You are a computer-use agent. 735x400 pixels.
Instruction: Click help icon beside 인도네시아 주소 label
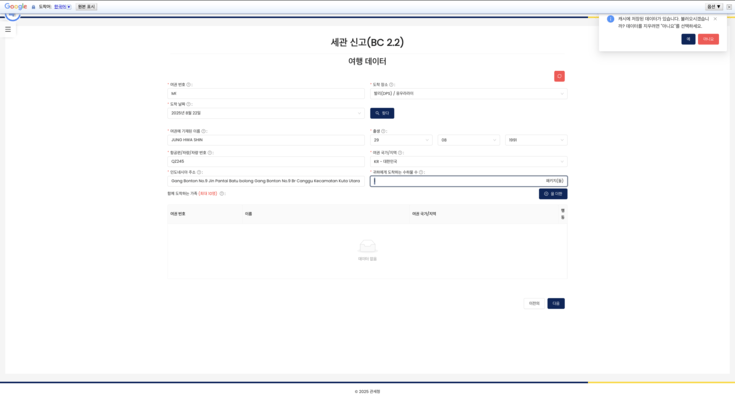(200, 172)
